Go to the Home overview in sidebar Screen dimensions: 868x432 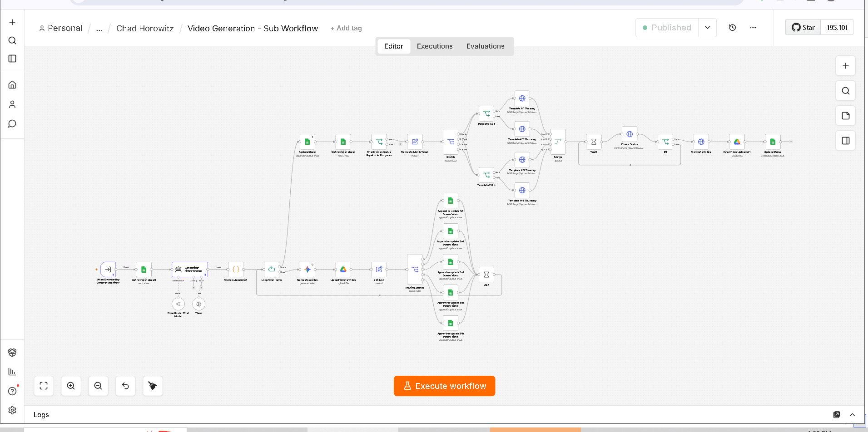pos(12,85)
